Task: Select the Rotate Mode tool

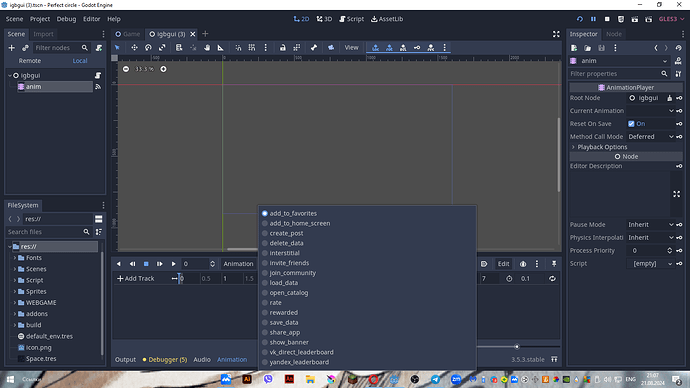Action: pos(148,48)
